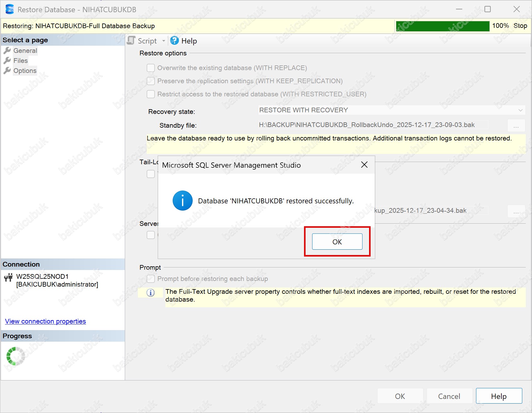
Task: Expand the Script button dropdown arrow
Action: coord(164,41)
